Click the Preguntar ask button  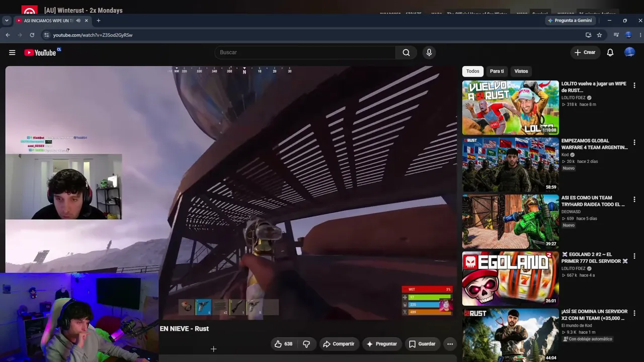(381, 344)
